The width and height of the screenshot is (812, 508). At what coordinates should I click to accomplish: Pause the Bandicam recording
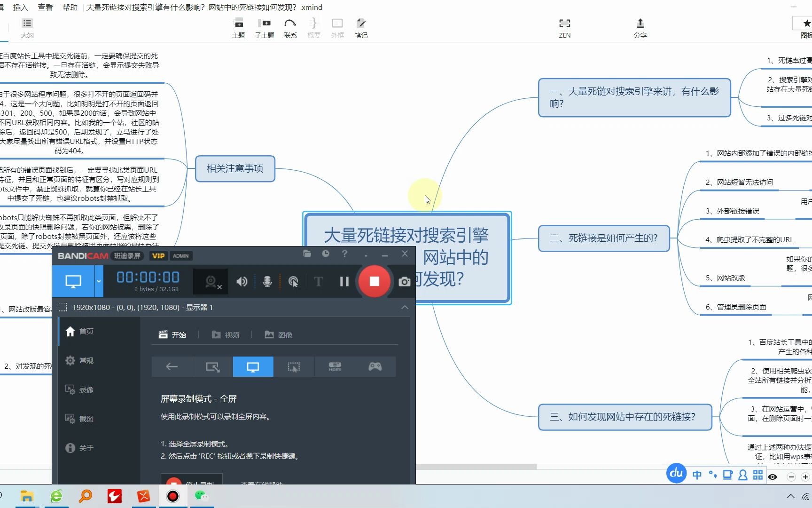(x=344, y=282)
